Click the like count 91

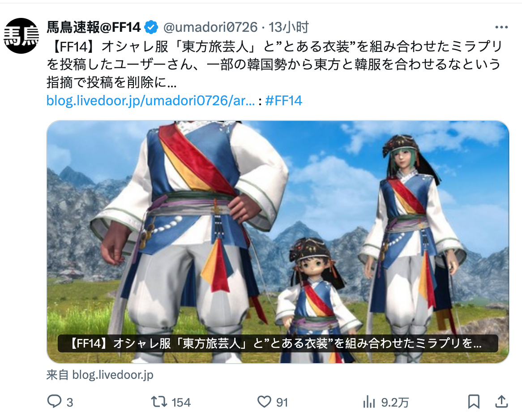pyautogui.click(x=282, y=403)
